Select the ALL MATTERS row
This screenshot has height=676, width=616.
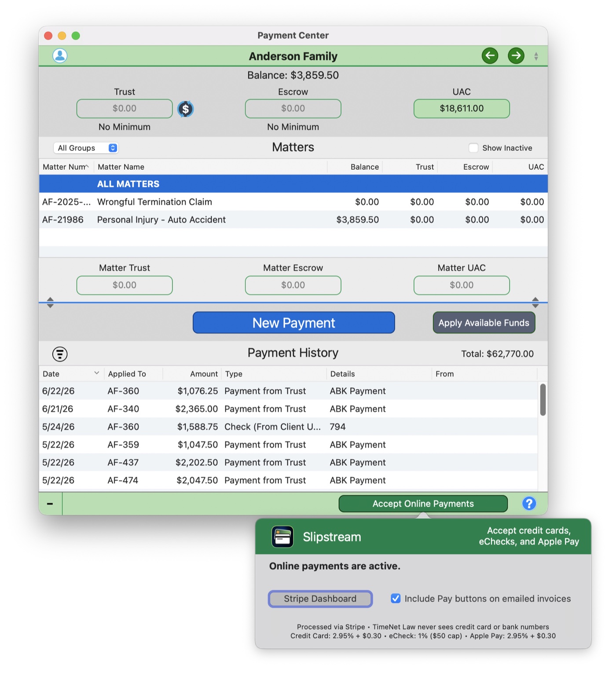coord(293,184)
